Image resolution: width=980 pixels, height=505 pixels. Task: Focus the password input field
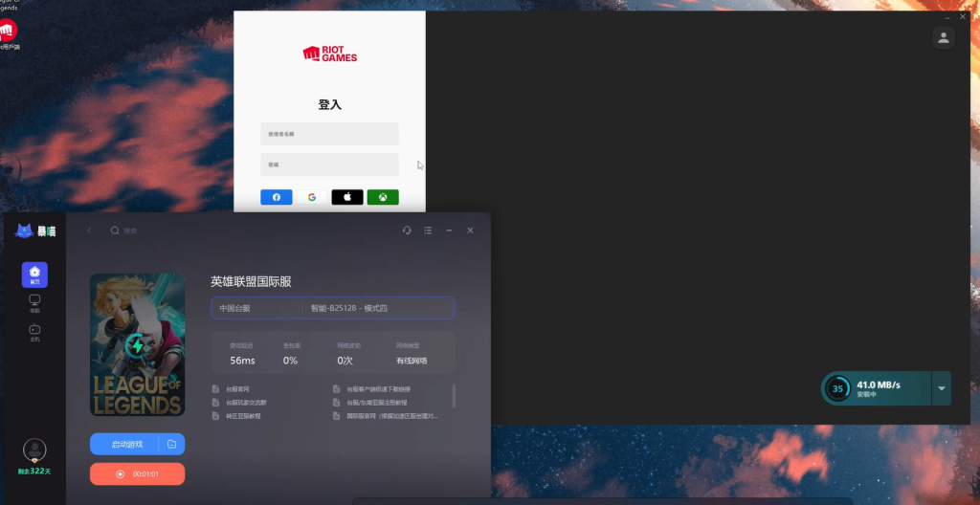(x=329, y=165)
